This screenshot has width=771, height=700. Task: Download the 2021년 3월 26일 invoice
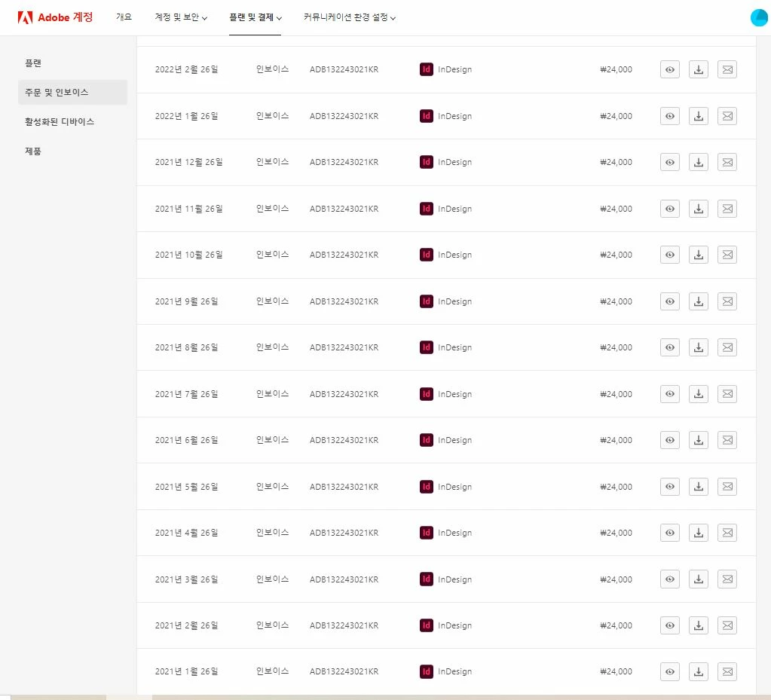[698, 579]
